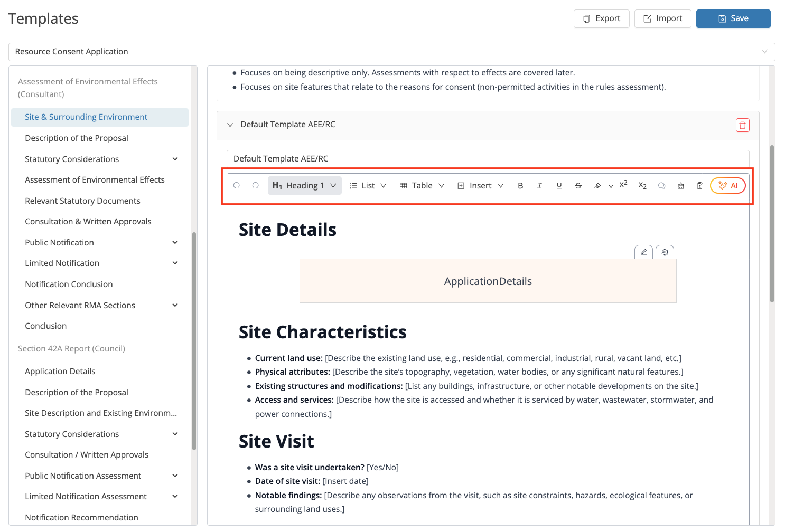This screenshot has height=532, width=785.
Task: Open Application Details under Section 42A
Action: point(60,372)
